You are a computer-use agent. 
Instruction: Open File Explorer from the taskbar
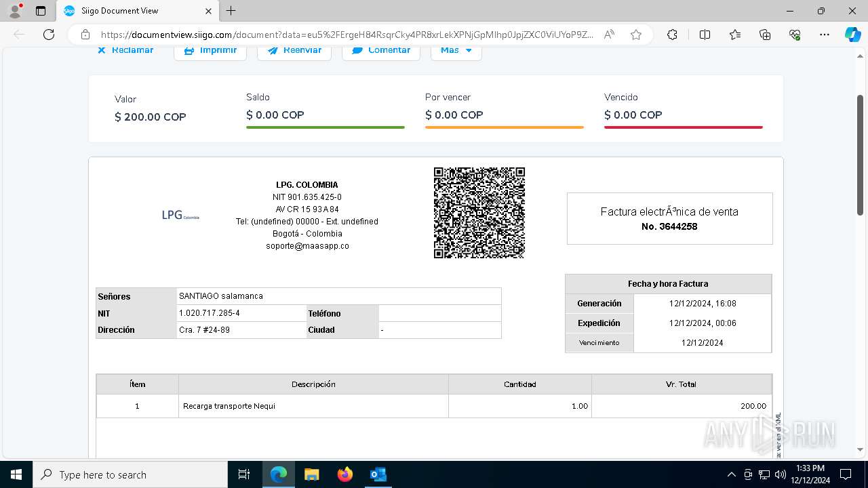click(x=311, y=474)
